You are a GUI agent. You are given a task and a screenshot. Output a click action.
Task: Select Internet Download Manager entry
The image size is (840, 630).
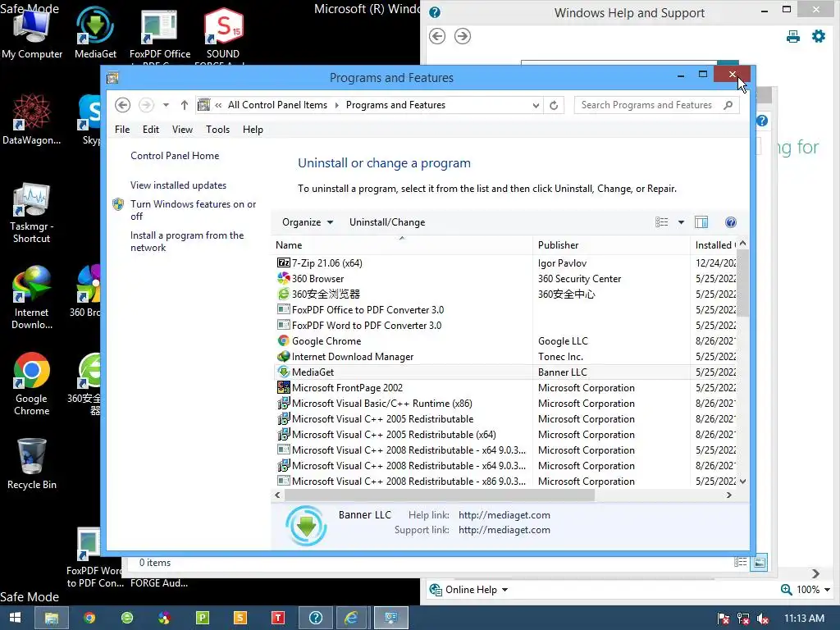click(x=353, y=357)
